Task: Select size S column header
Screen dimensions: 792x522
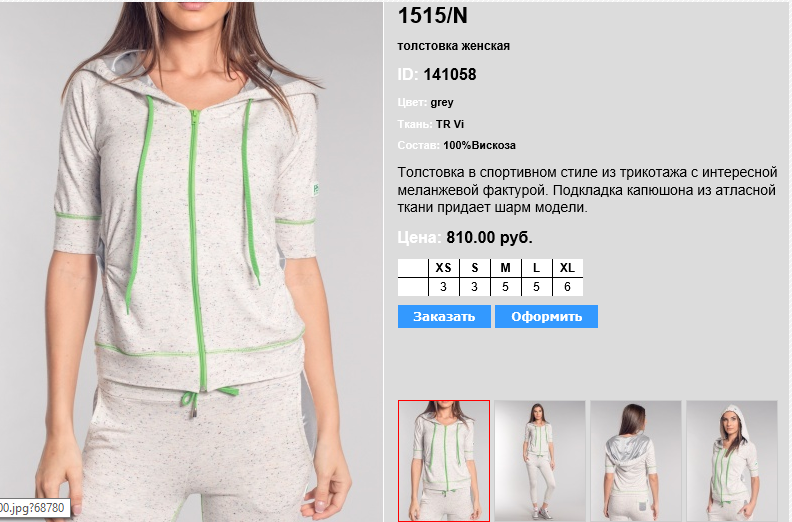Action: click(474, 268)
